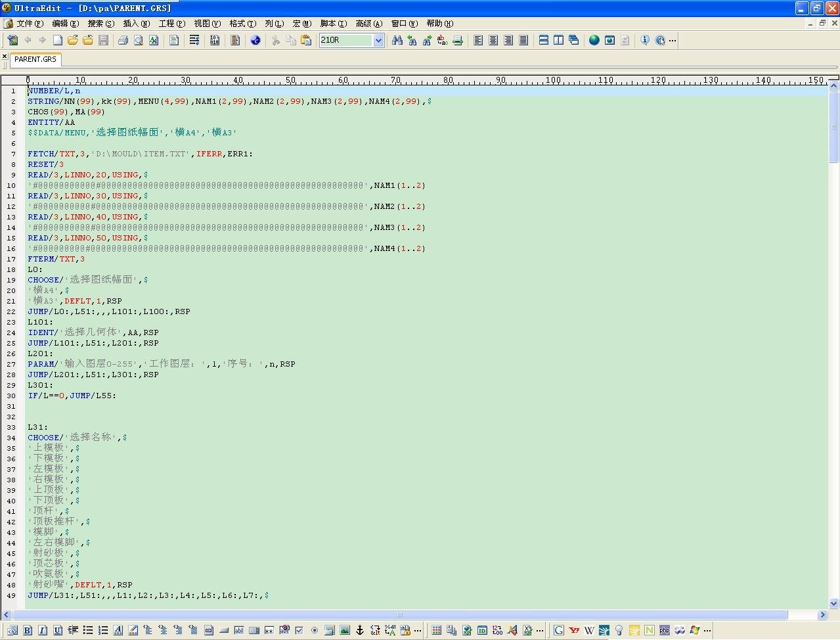The width and height of the screenshot is (840, 640).
Task: Click the Cut scissors icon
Action: point(276,40)
